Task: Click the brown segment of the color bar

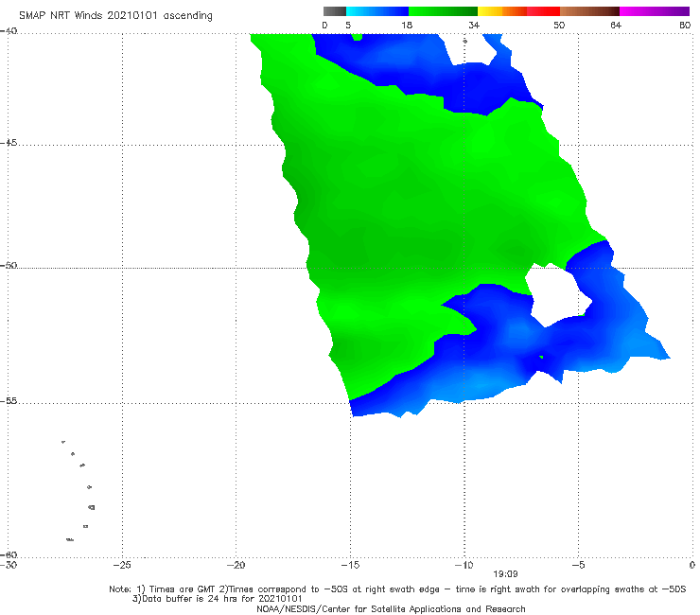Action: [589, 11]
